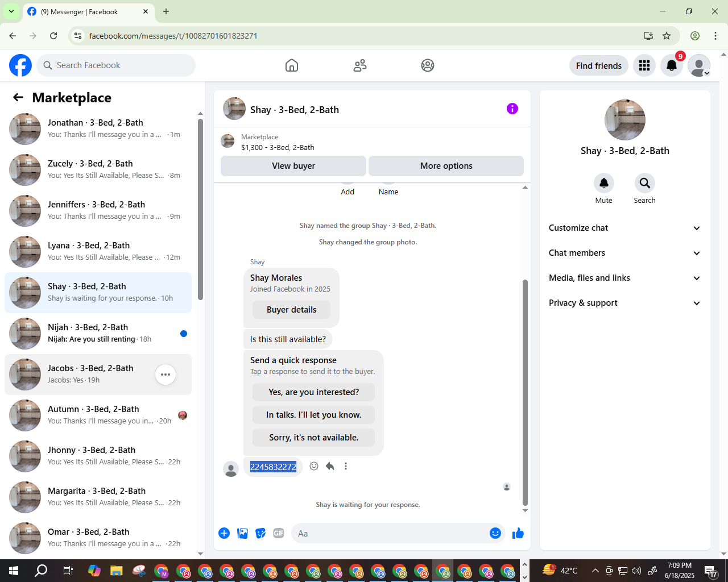Open a new browser tab
Image resolution: width=728 pixels, height=582 pixels.
pos(166,11)
